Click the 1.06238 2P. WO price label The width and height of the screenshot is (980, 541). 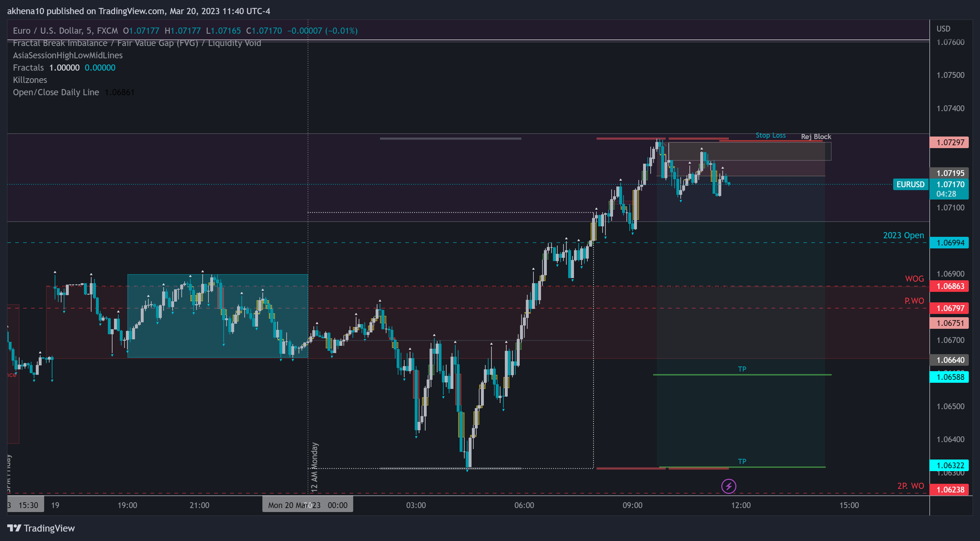tap(949, 490)
